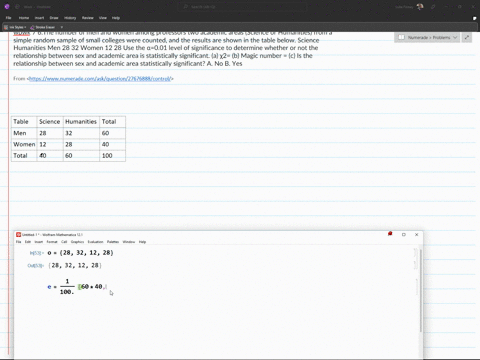Open the History tab in OneNote

(70, 18)
